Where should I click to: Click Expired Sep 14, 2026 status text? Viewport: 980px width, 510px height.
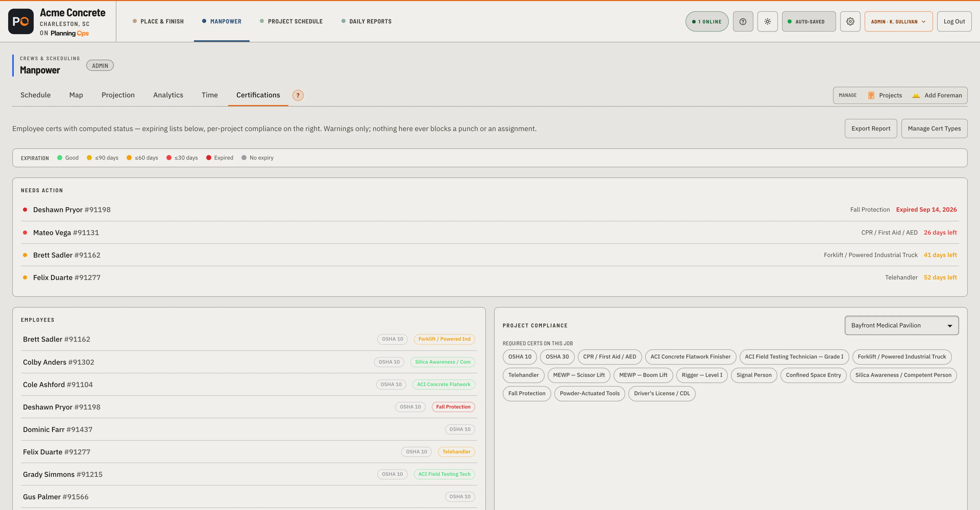point(926,209)
